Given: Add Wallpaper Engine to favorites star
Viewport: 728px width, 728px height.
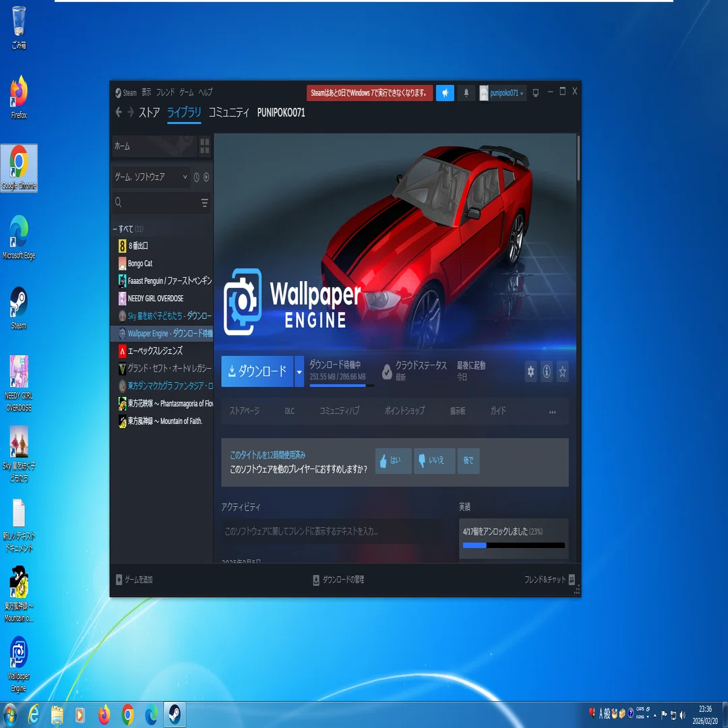Looking at the screenshot, I should tap(562, 371).
